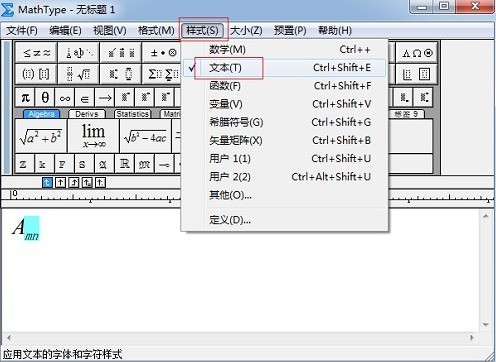Insert square root of a²+b² expression

pos(41,136)
